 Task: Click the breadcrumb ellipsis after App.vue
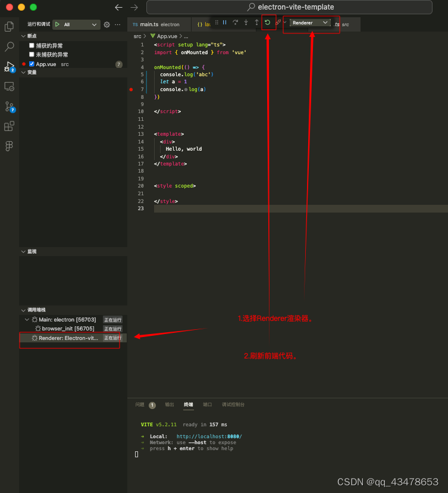[x=186, y=36]
